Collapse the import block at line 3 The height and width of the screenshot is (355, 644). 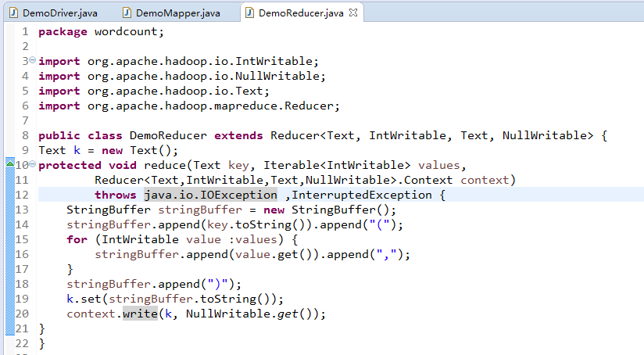(33, 59)
